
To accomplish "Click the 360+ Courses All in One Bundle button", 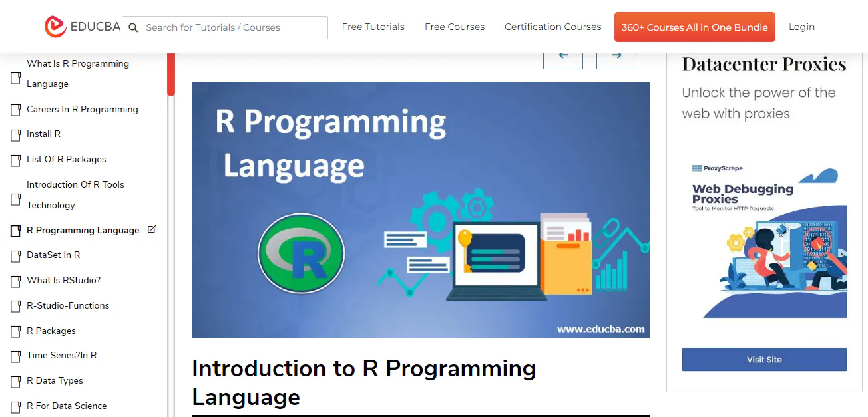I will tap(694, 27).
